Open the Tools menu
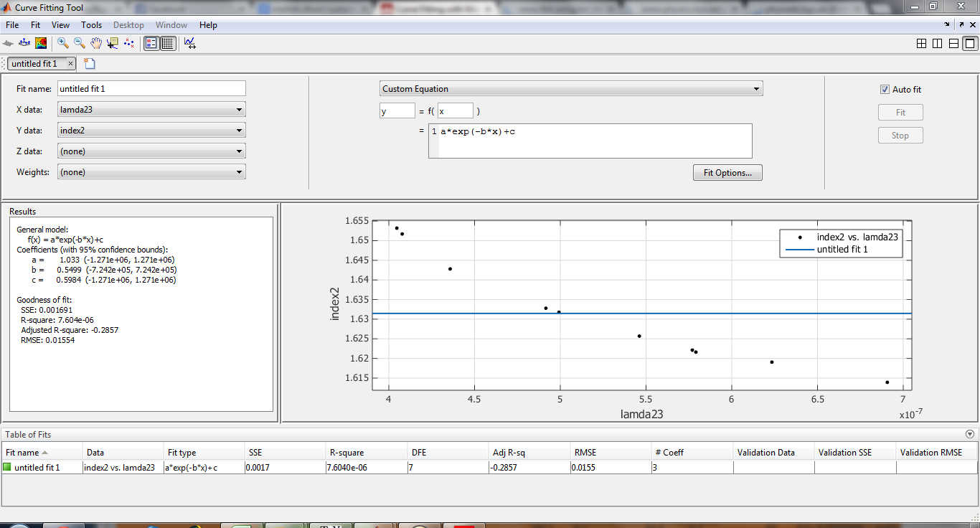Image resolution: width=980 pixels, height=528 pixels. pos(91,25)
